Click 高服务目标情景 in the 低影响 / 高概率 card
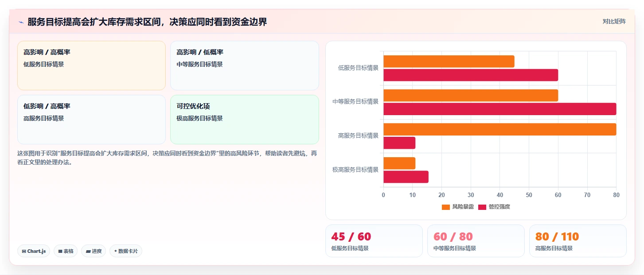This screenshot has width=644, height=275. tap(43, 118)
